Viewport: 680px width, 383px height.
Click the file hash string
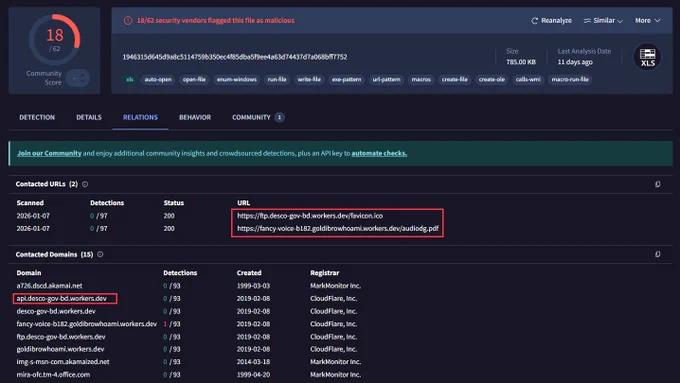click(235, 57)
